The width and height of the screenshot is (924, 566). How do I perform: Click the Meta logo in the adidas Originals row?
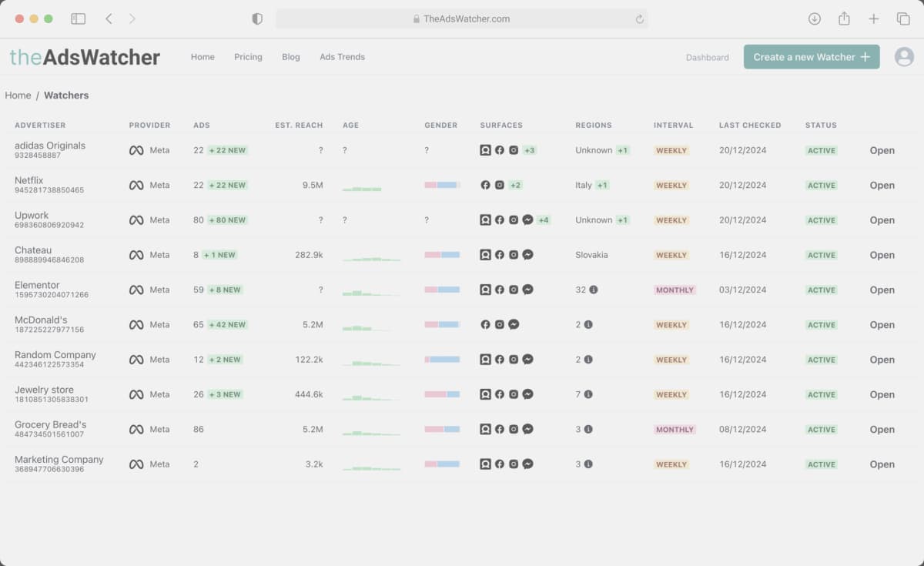tap(136, 150)
